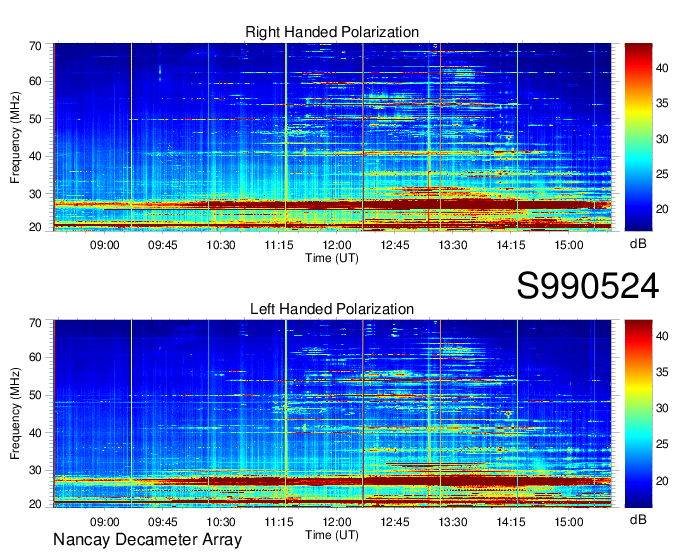Click the 70 MHz tick label on upper plot
The height and width of the screenshot is (552, 680).
[35, 46]
